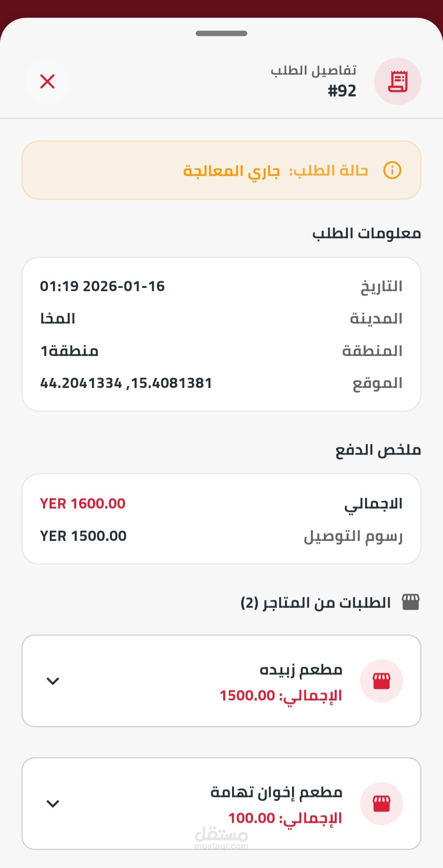This screenshot has width=443, height=868.
Task: Click the جاري المعالجة status banner
Action: tap(221, 170)
